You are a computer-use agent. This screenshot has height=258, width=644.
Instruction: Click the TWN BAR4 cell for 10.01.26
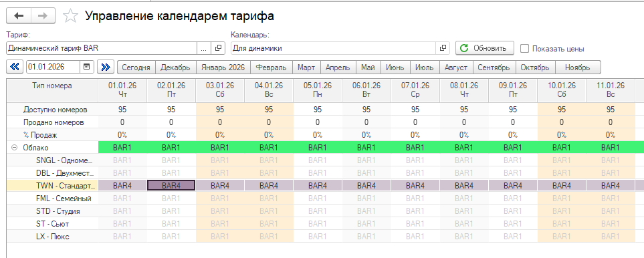(x=562, y=186)
